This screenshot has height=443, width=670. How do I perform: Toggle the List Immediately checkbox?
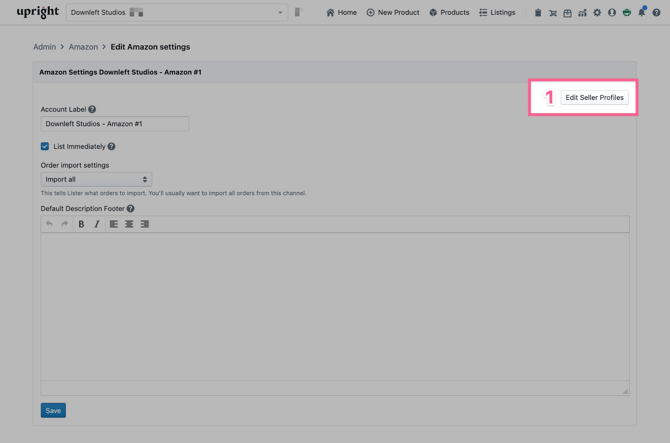click(x=45, y=146)
